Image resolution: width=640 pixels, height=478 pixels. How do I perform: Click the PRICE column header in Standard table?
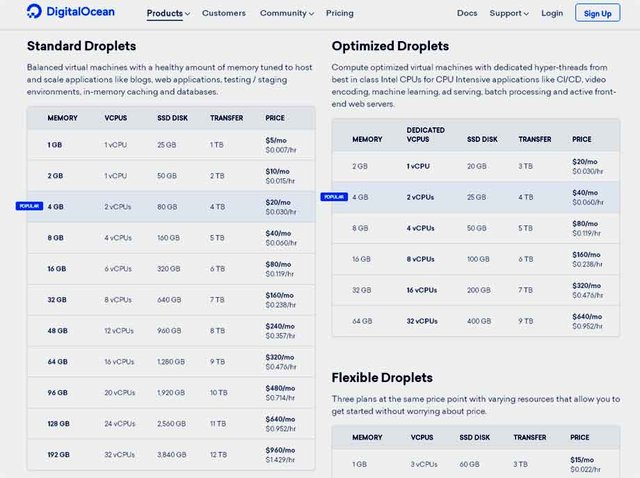pos(275,118)
